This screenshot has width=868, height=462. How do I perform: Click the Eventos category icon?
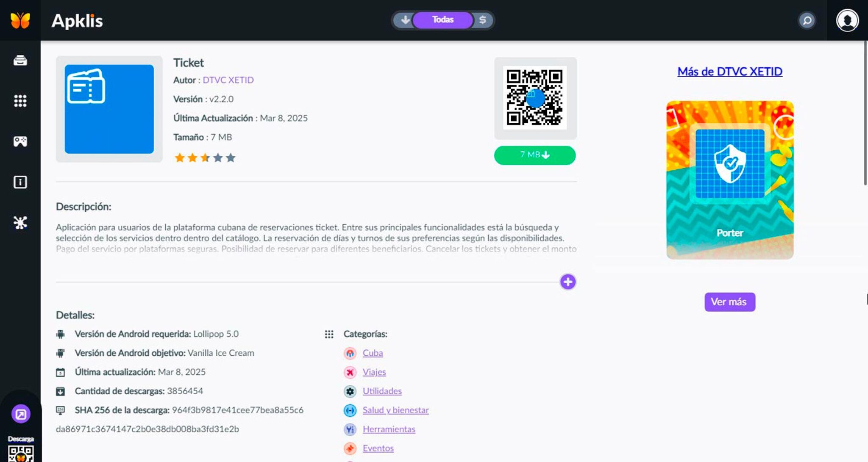[350, 448]
